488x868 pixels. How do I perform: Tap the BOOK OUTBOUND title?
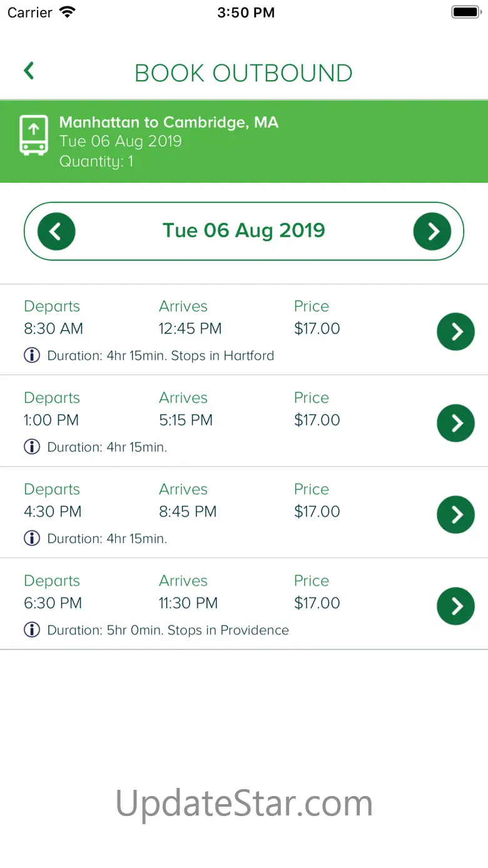243,73
